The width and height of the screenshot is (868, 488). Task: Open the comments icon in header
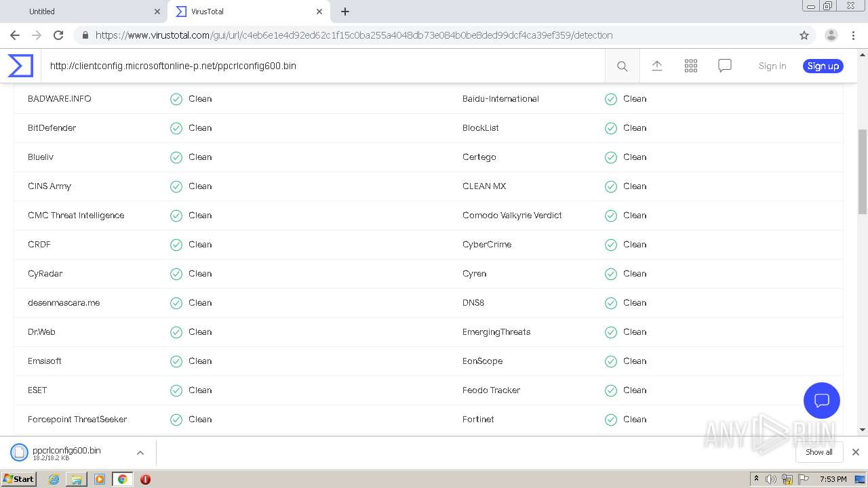click(725, 66)
